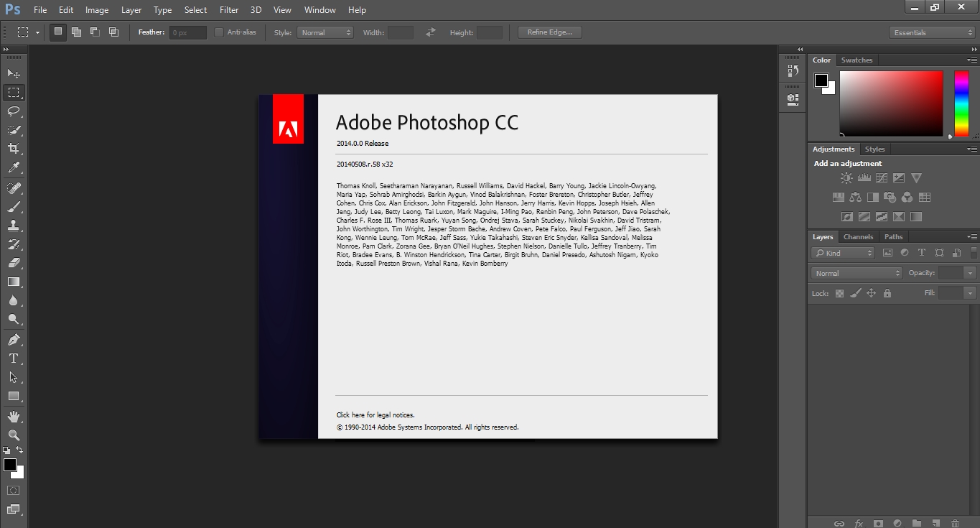980x528 pixels.
Task: Toggle Quick Mask mode
Action: pos(14,490)
